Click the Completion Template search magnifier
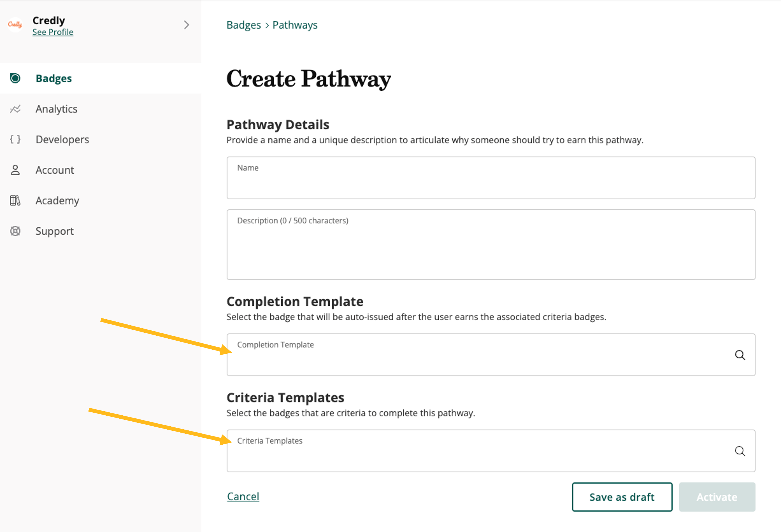The height and width of the screenshot is (532, 781). coord(740,355)
